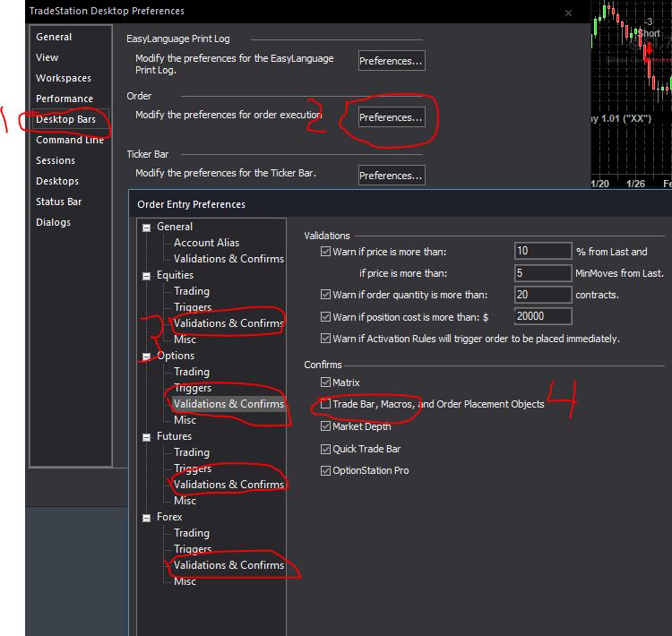The height and width of the screenshot is (636, 672).
Task: Select Sessions in the sidebar list
Action: (56, 160)
